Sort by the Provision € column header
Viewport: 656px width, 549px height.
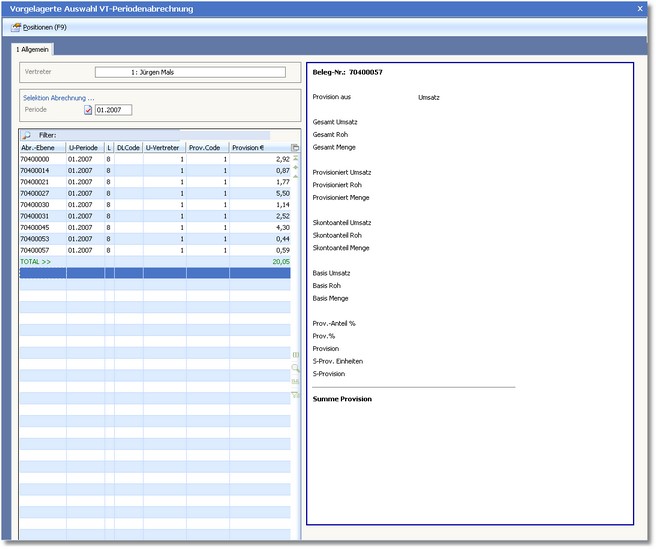point(259,147)
